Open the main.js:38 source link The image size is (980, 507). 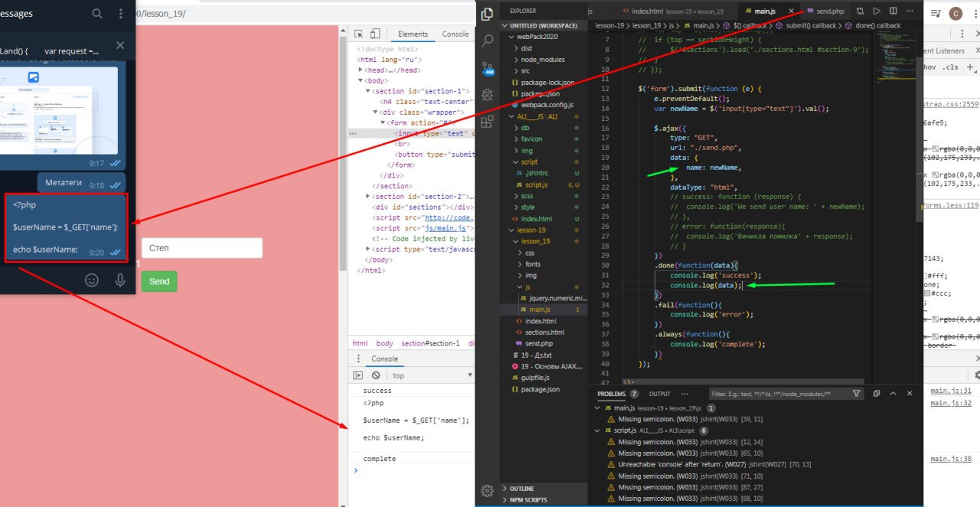click(951, 459)
